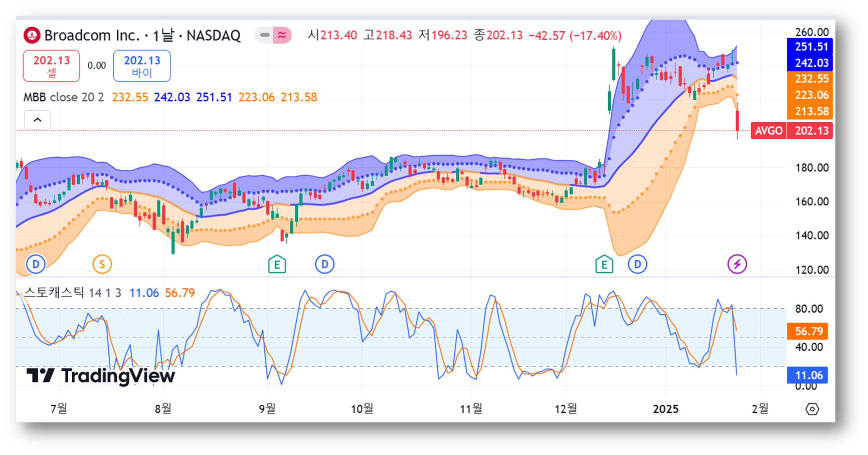Click the 7월 time axis label
868x455 pixels.
pos(59,409)
